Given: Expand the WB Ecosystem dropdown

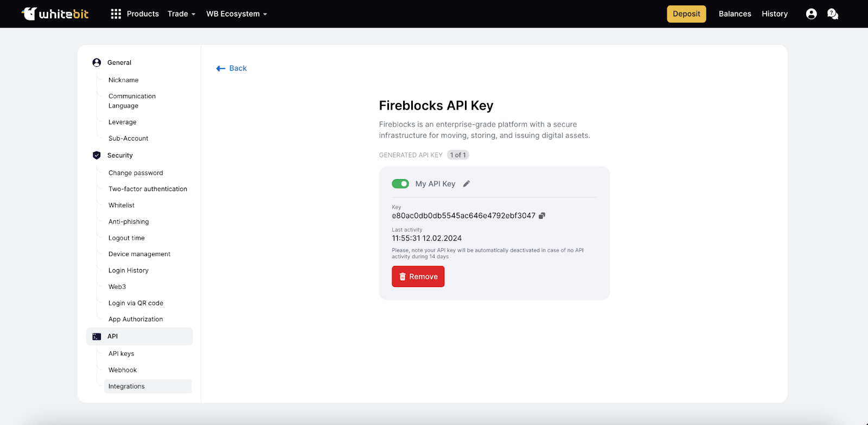Looking at the screenshot, I should click(237, 14).
